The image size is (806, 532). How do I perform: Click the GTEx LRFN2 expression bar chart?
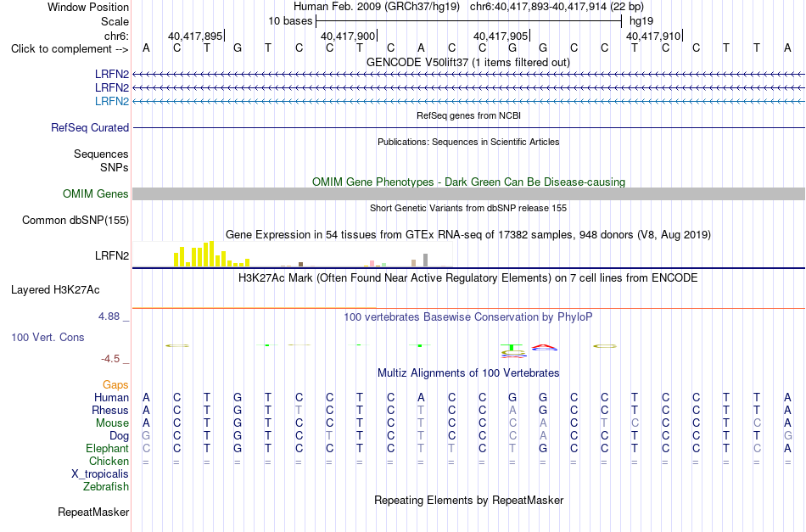pos(293,254)
